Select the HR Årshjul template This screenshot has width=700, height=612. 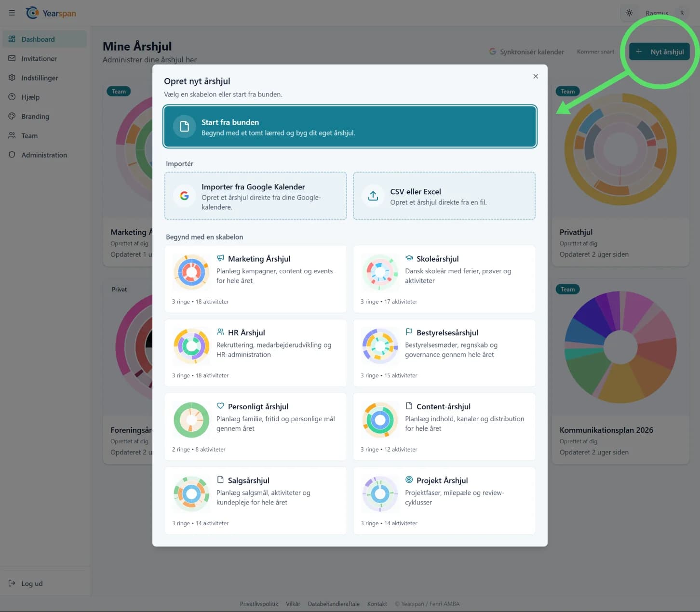[256, 353]
